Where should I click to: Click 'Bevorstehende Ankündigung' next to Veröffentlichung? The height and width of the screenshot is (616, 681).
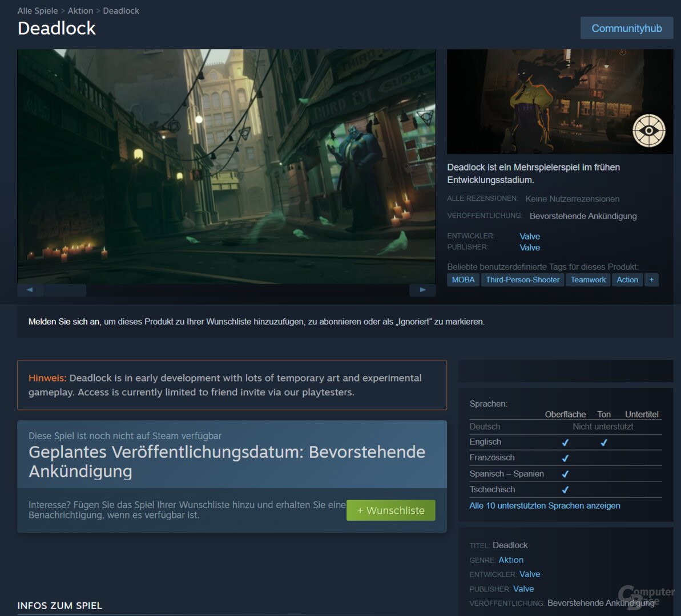coord(583,216)
